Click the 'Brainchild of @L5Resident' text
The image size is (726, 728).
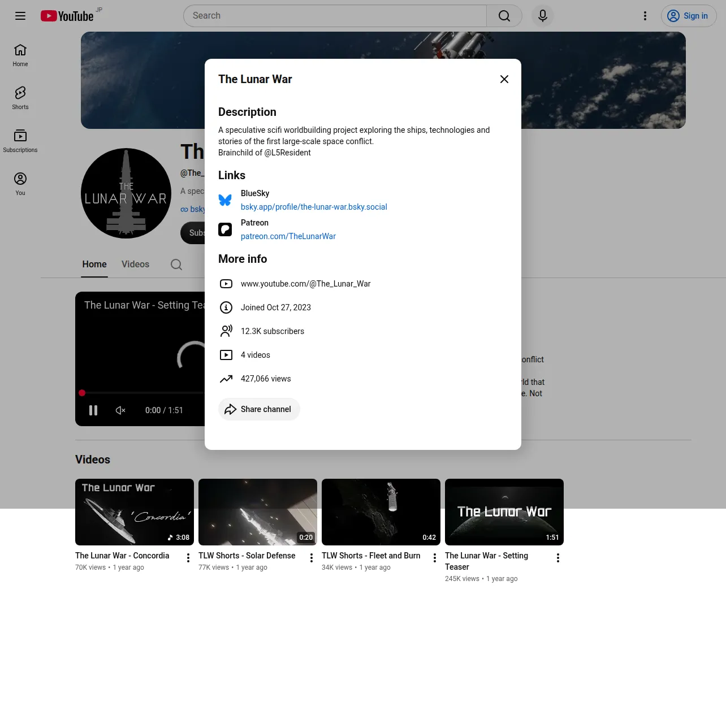(x=265, y=153)
